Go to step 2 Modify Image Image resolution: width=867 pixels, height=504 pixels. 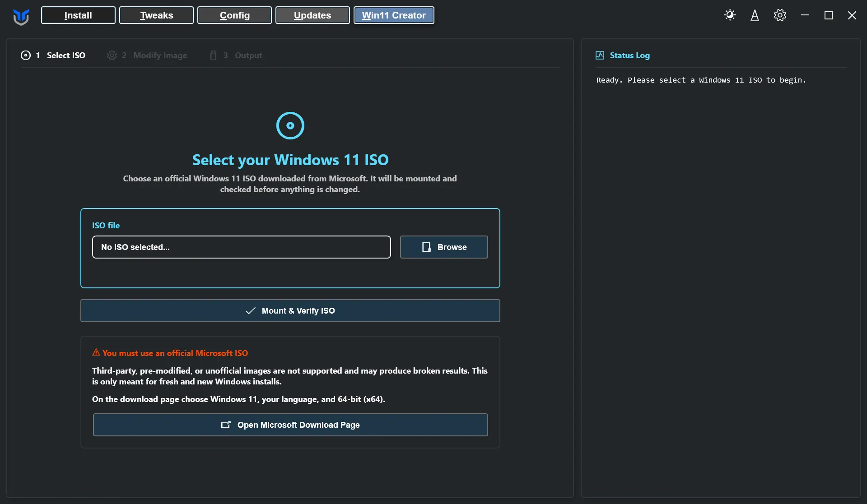point(147,55)
